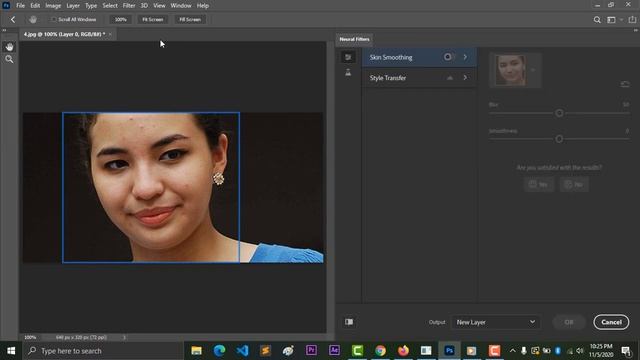The width and height of the screenshot is (640, 360).
Task: Click the Hand tool preset icon in options bar
Action: (33, 20)
